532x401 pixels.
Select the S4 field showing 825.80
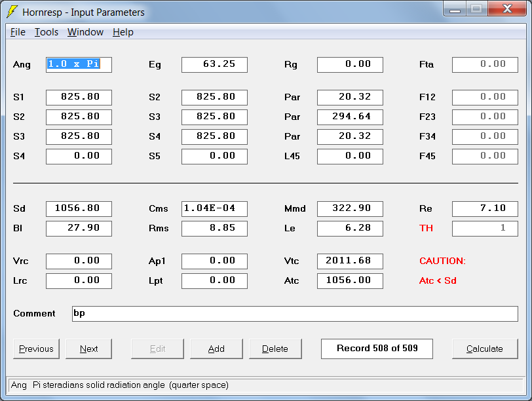[x=214, y=137]
